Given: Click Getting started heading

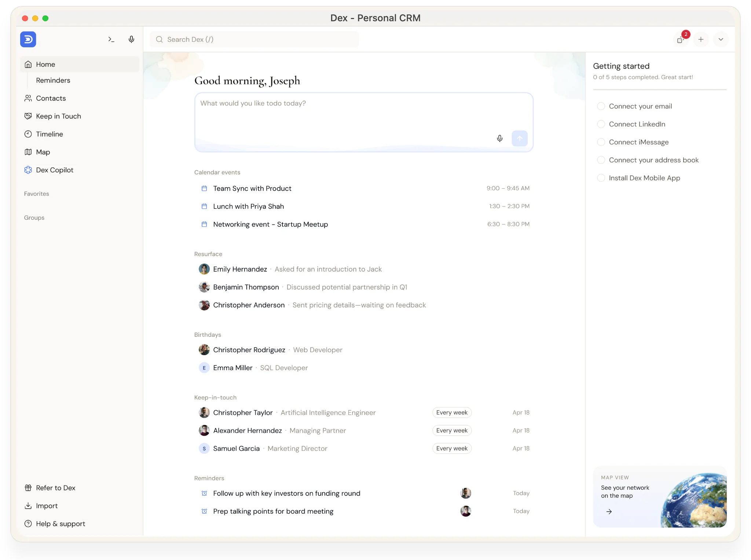Looking at the screenshot, I should coord(621,66).
